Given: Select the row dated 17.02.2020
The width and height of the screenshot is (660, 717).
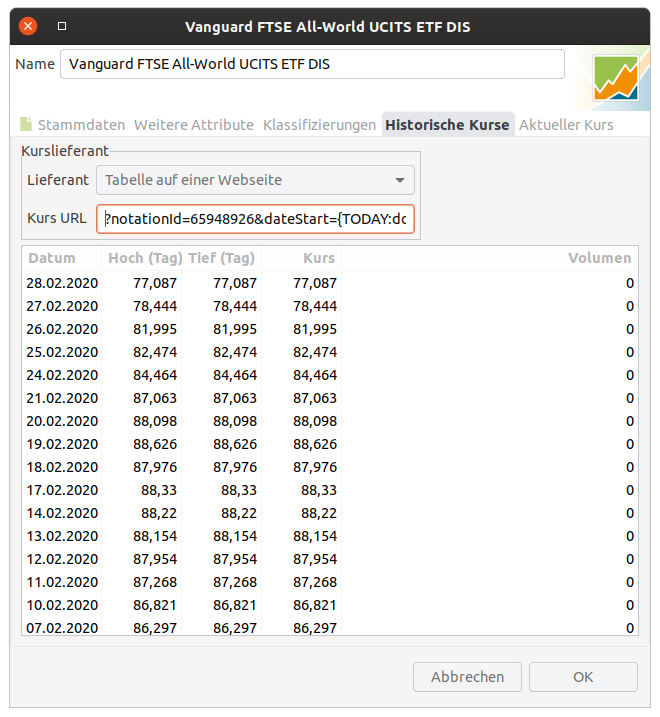Looking at the screenshot, I should (x=330, y=490).
